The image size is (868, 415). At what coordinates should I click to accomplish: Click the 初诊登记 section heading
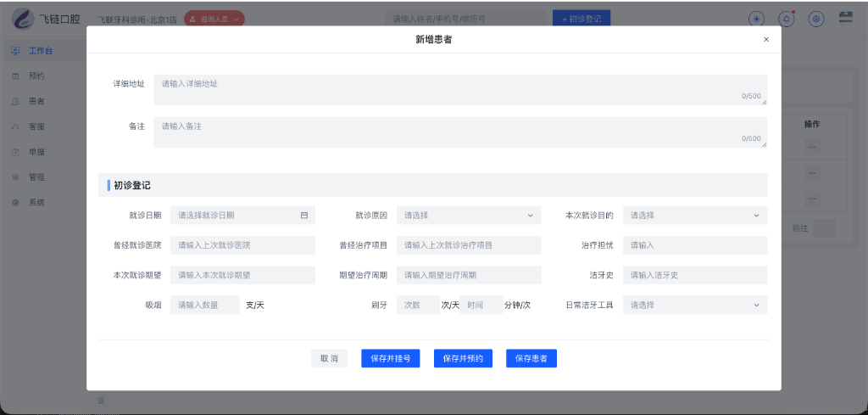(132, 185)
